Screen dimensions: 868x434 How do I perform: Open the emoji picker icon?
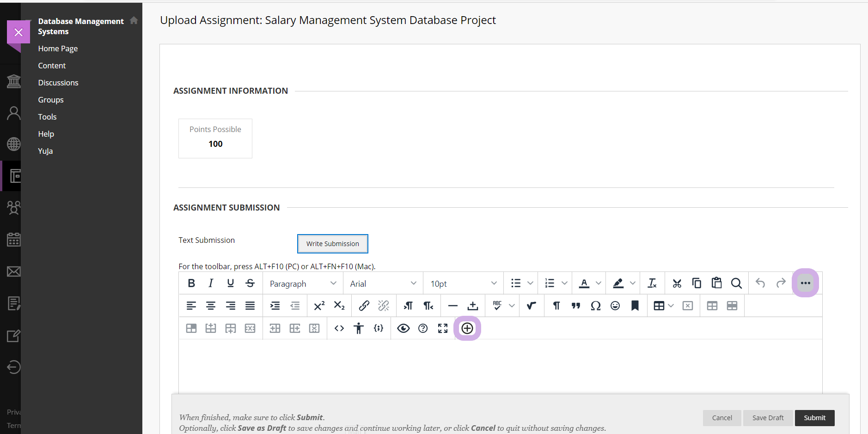tap(615, 306)
